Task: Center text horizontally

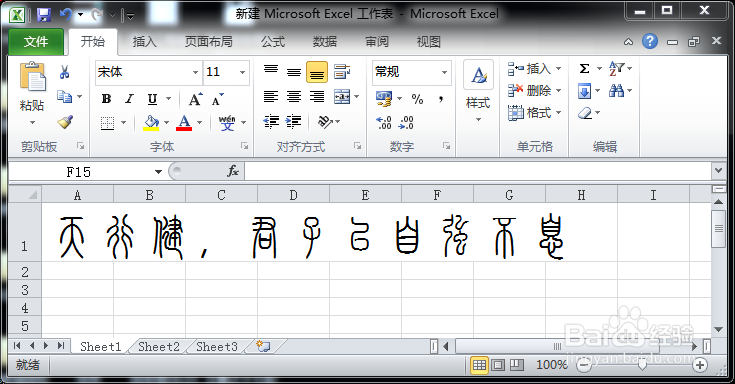Action: 294,97
